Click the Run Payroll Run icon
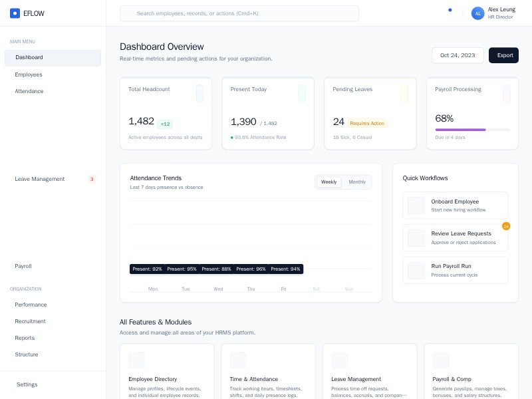Screen dimensions: 532x399 pos(416,270)
